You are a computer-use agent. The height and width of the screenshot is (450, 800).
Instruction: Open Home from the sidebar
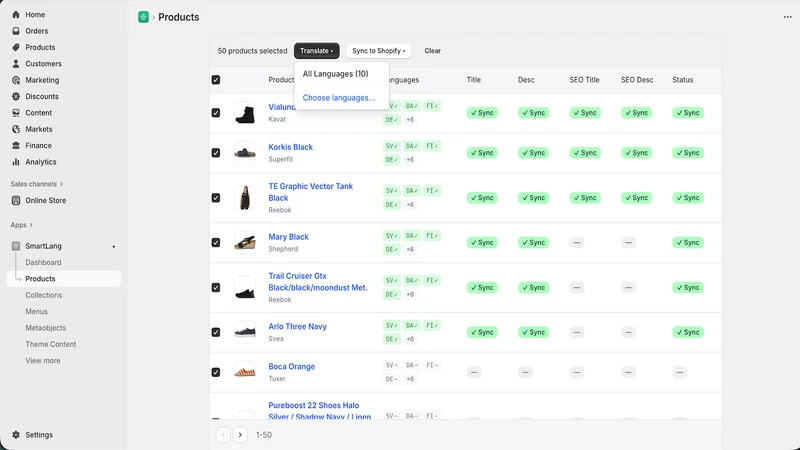coord(35,14)
